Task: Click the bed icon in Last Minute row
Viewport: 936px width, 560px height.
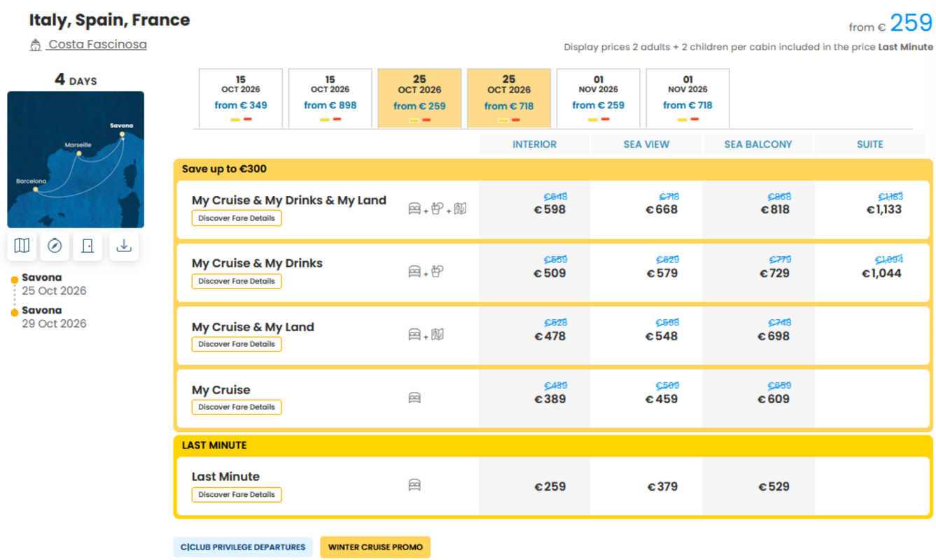Action: (x=414, y=485)
